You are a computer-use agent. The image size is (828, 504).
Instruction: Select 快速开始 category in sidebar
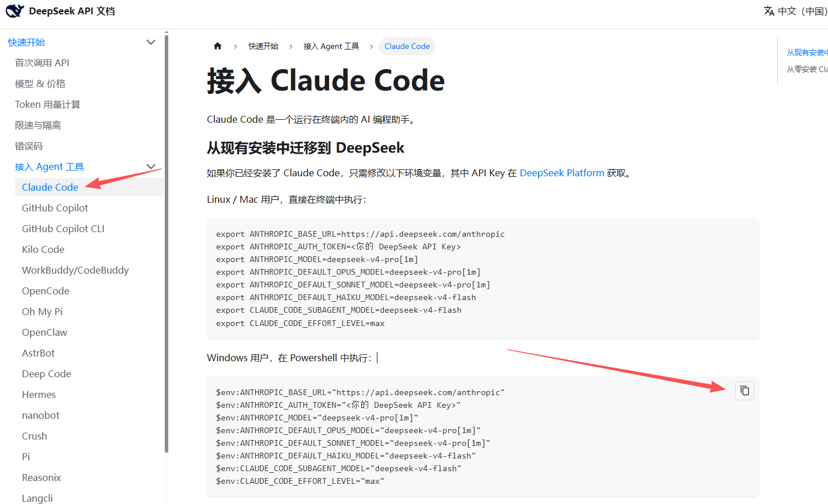[x=27, y=42]
